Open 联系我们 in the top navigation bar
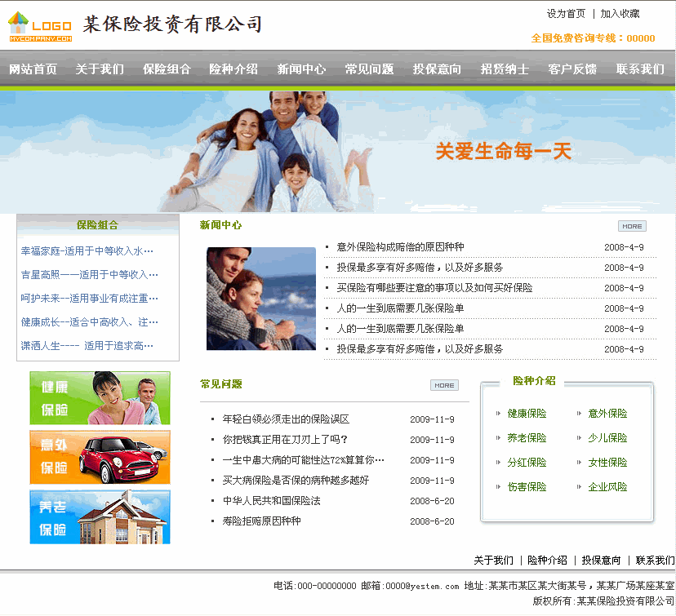Screen dimensions: 676x616 point(640,69)
